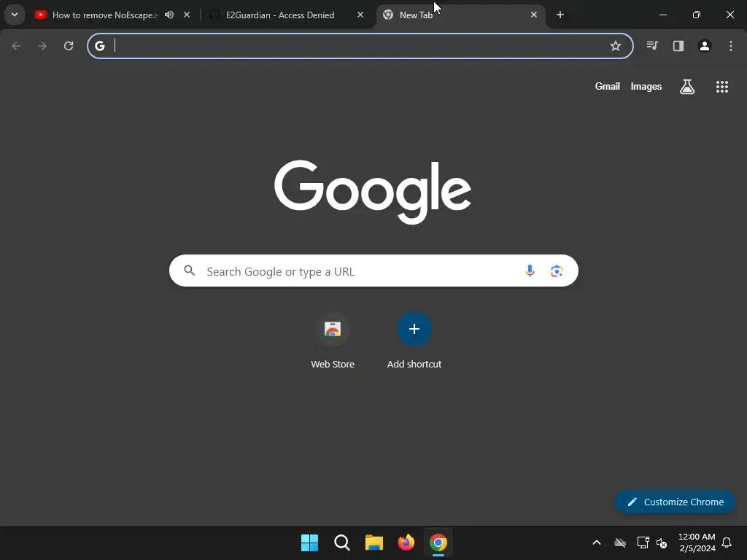Image resolution: width=747 pixels, height=560 pixels.
Task: Open the tab search dropdown arrow
Action: 15,15
